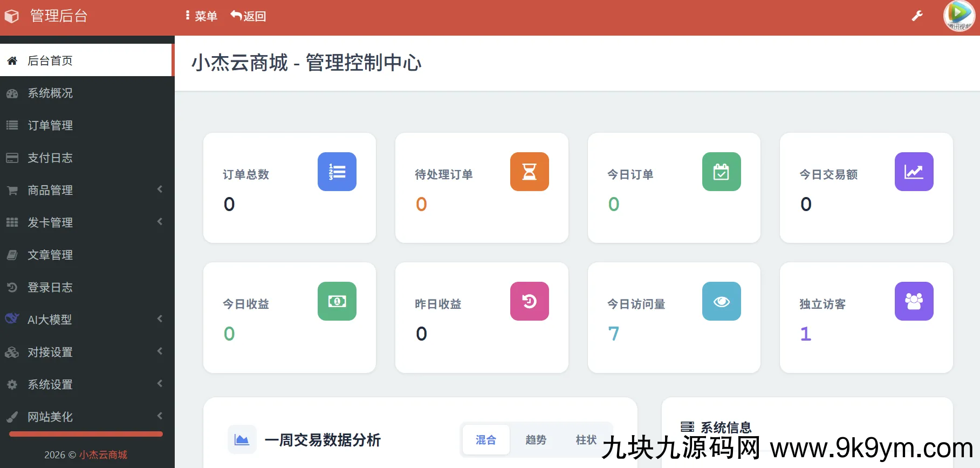
Task: Click the pink history yesterday's income icon
Action: (529, 301)
